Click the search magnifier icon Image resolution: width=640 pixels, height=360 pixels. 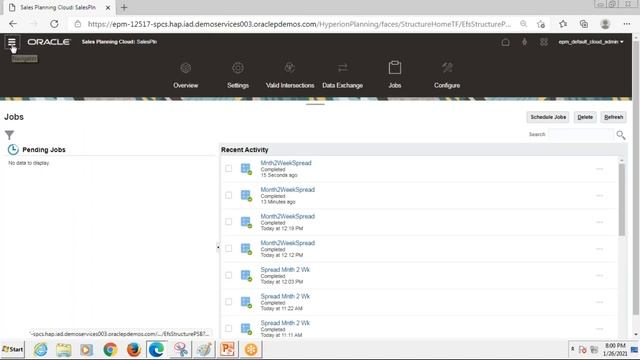tap(621, 135)
